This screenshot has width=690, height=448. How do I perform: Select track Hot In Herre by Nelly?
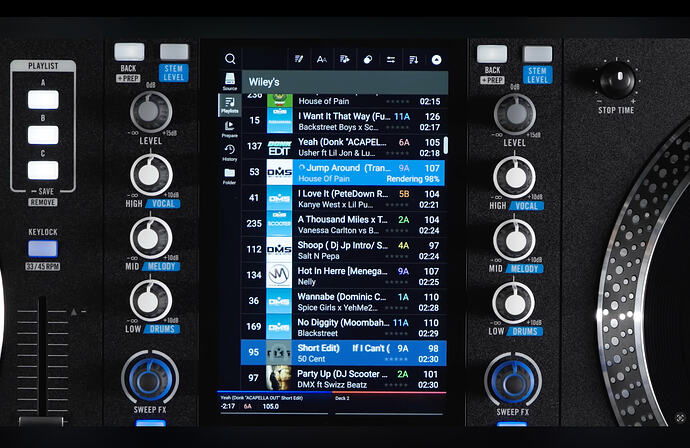(x=344, y=276)
